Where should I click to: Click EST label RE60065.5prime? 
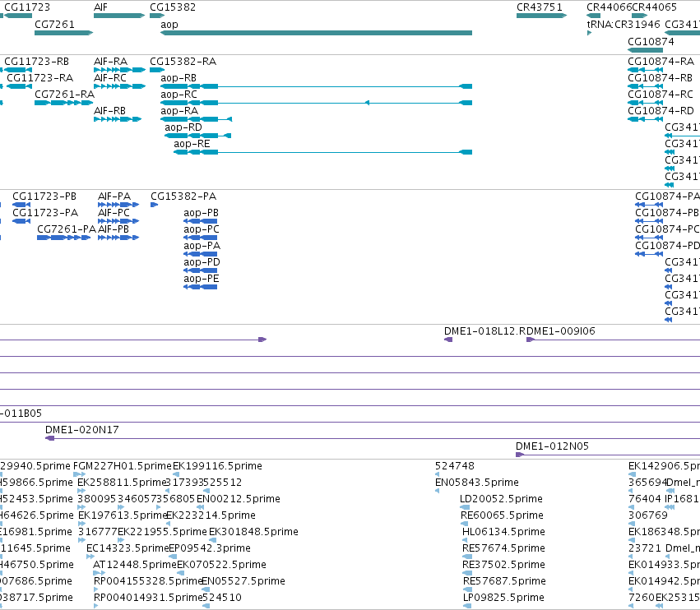503,515
